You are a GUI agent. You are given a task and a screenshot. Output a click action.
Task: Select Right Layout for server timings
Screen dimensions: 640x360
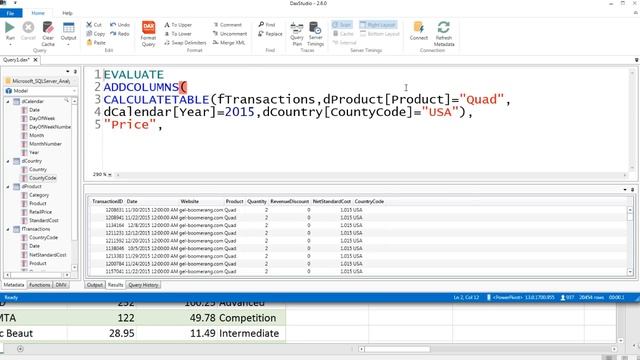tap(378, 25)
